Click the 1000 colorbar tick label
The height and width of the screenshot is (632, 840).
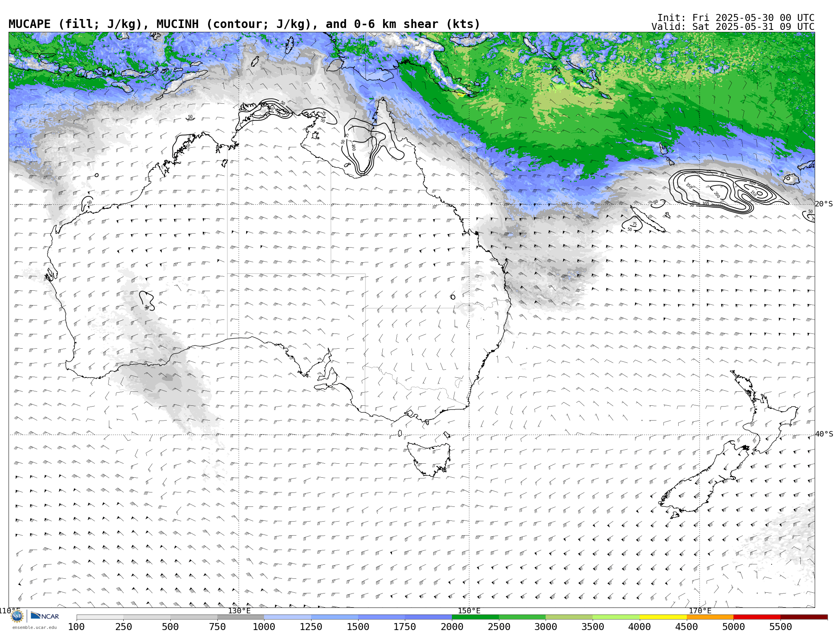(264, 627)
